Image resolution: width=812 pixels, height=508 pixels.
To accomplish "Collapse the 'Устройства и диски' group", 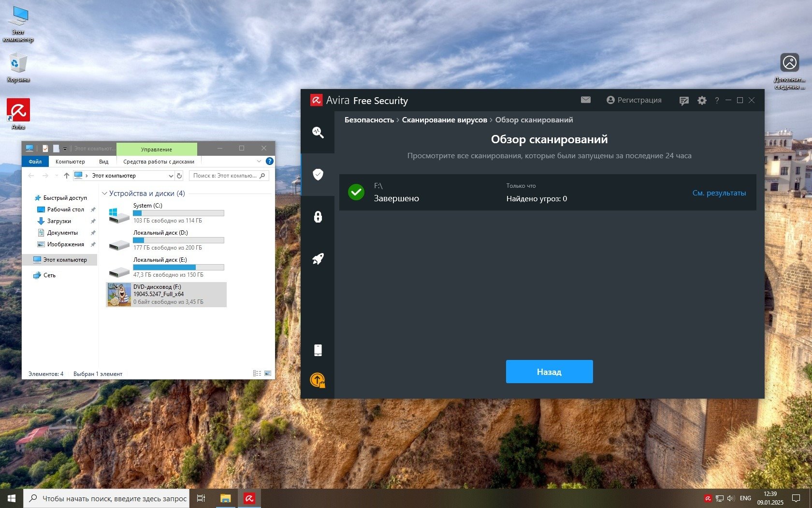I will (104, 194).
